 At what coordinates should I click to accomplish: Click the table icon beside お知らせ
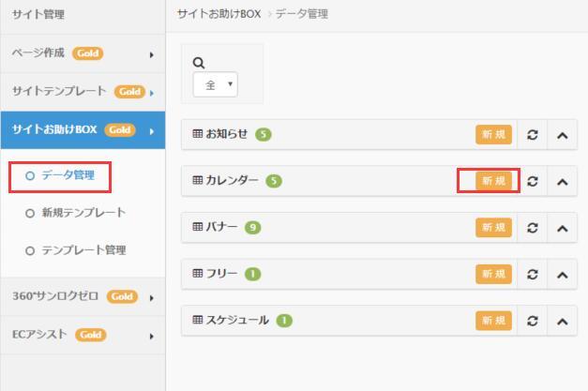(198, 133)
